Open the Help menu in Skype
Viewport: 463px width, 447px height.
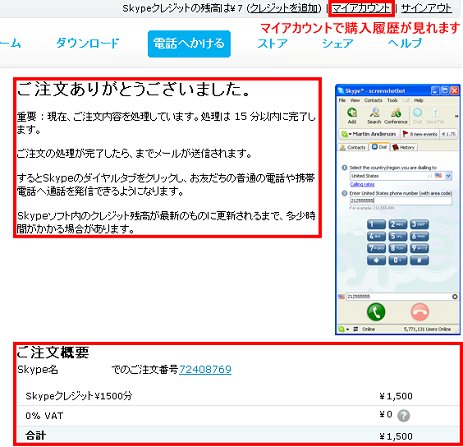(418, 100)
